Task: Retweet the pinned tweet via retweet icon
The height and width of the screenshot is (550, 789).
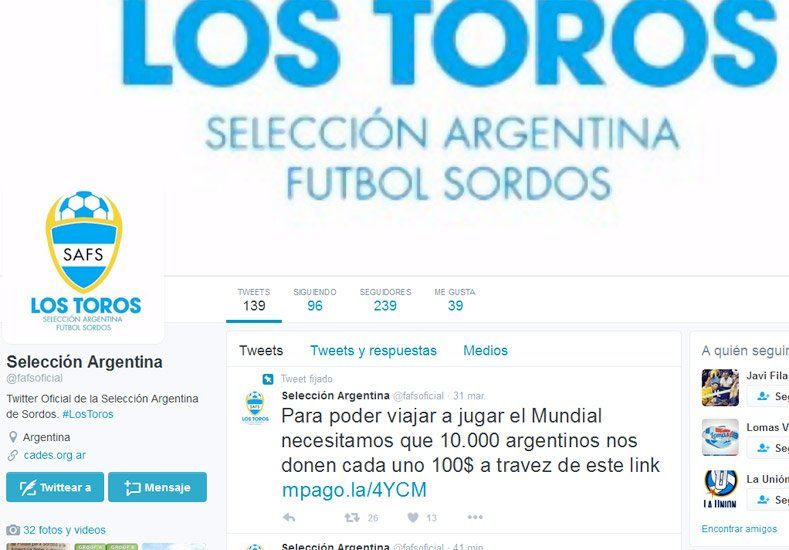Action: point(352,517)
